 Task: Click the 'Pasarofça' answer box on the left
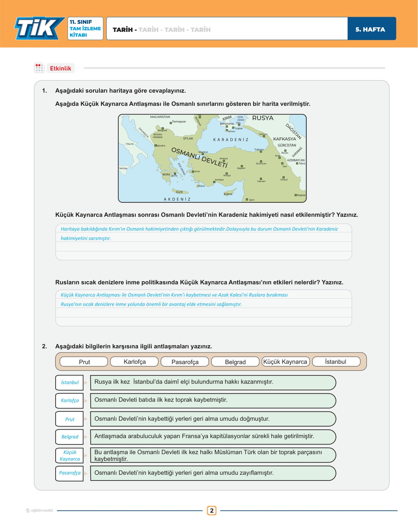pyautogui.click(x=69, y=473)
